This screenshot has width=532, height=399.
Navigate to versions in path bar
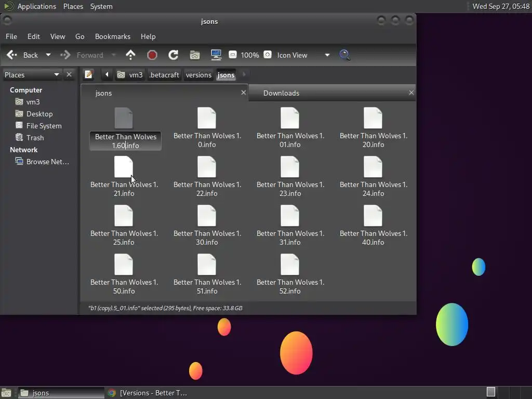198,75
